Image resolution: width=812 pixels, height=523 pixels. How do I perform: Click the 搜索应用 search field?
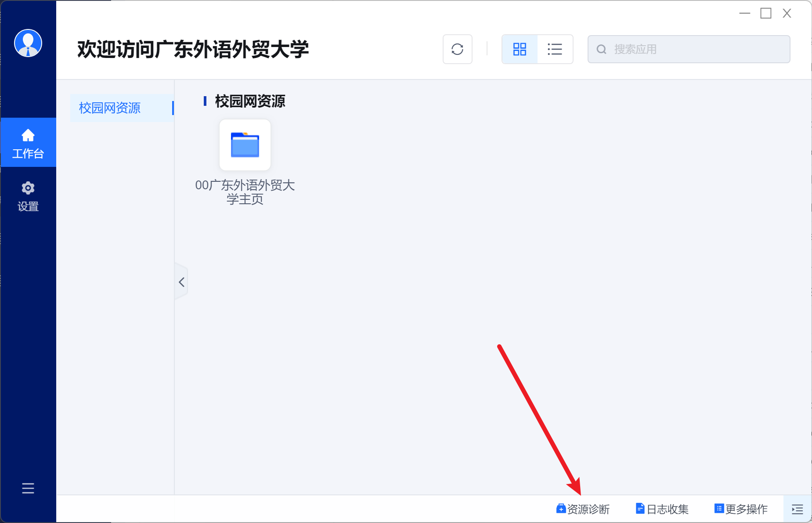pyautogui.click(x=698, y=49)
